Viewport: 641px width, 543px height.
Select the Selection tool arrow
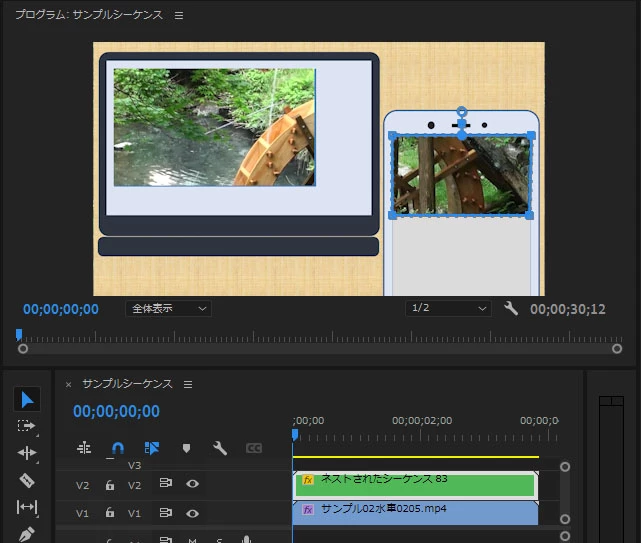pyautogui.click(x=27, y=399)
